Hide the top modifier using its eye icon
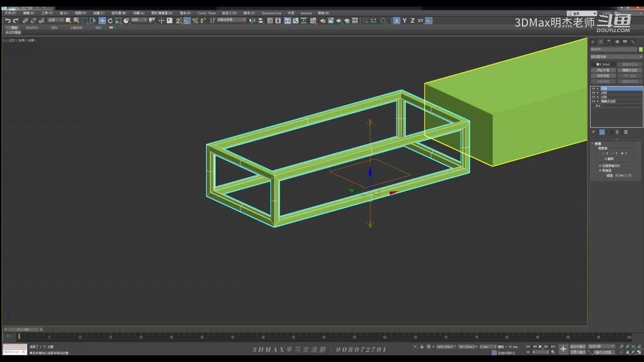644x362 pixels. point(593,88)
